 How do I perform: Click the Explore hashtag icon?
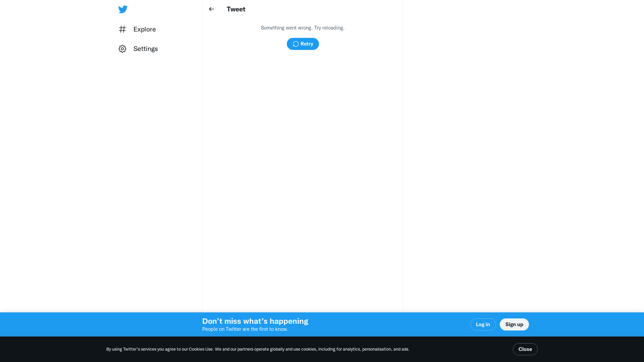(x=122, y=29)
